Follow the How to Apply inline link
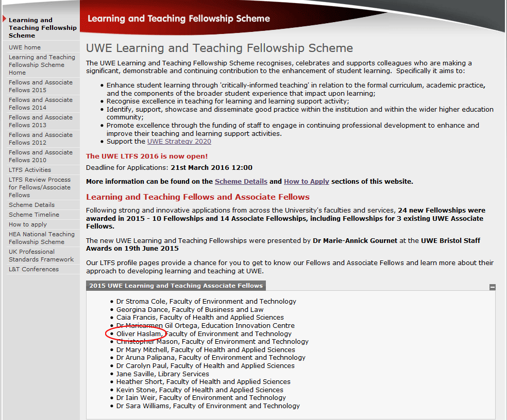Viewport: 507px width, 420px height. tap(306, 181)
